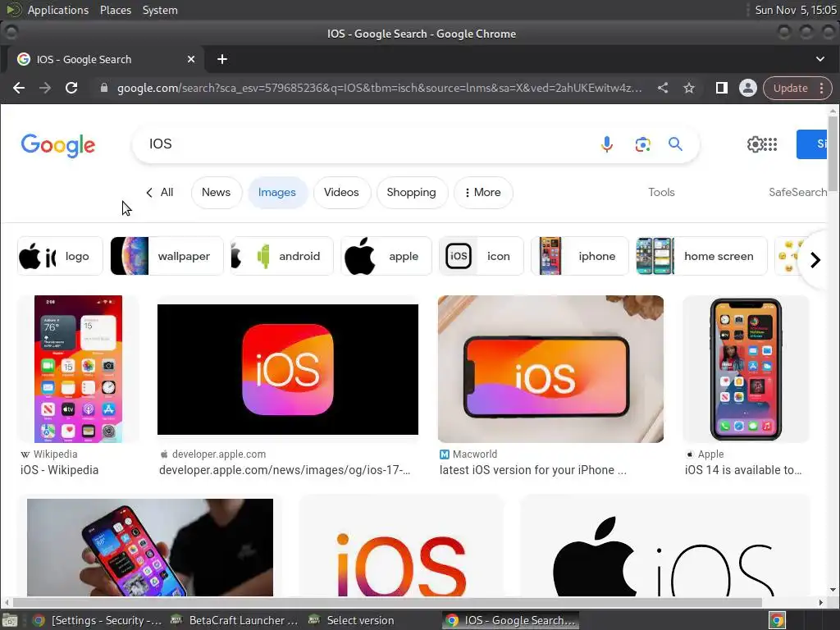
Task: View site security lock info
Action: point(104,88)
